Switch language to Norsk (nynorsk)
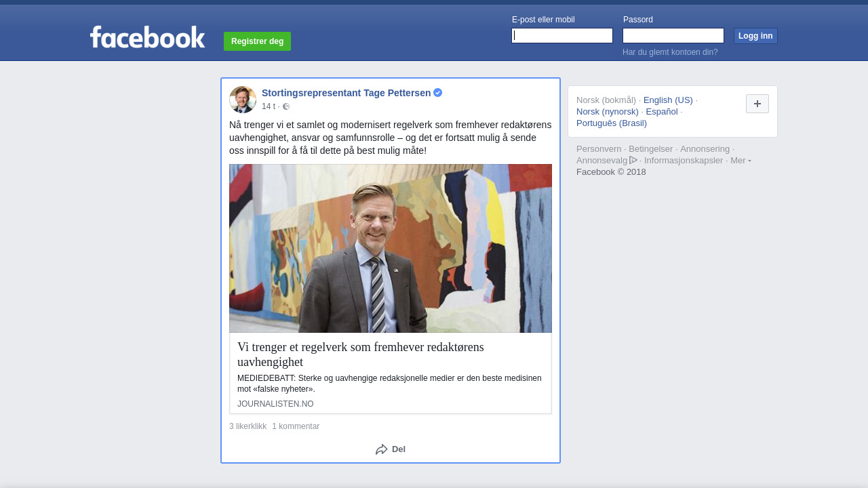This screenshot has width=868, height=488. coord(607,111)
